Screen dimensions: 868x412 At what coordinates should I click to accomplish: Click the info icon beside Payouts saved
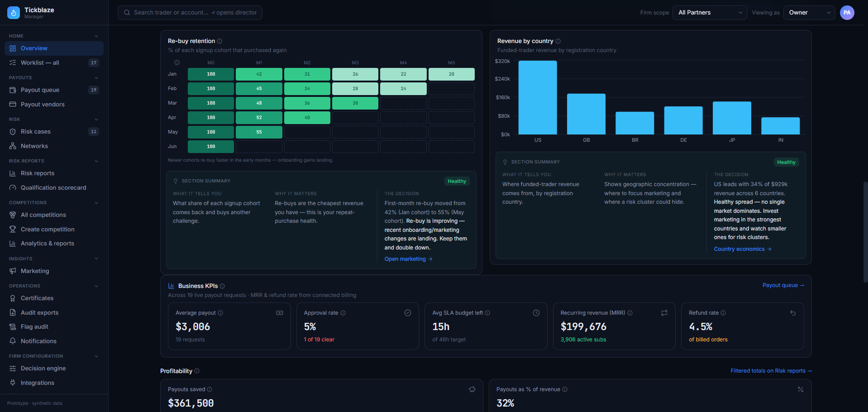pos(210,389)
